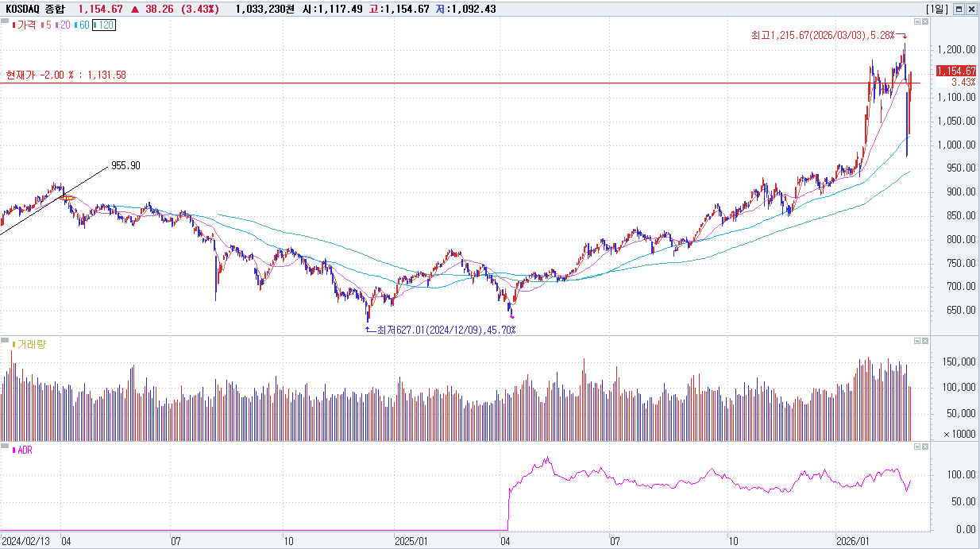This screenshot has height=549, width=980.
Task: Click the 1,000.00 price axis label
Action: coord(957,145)
